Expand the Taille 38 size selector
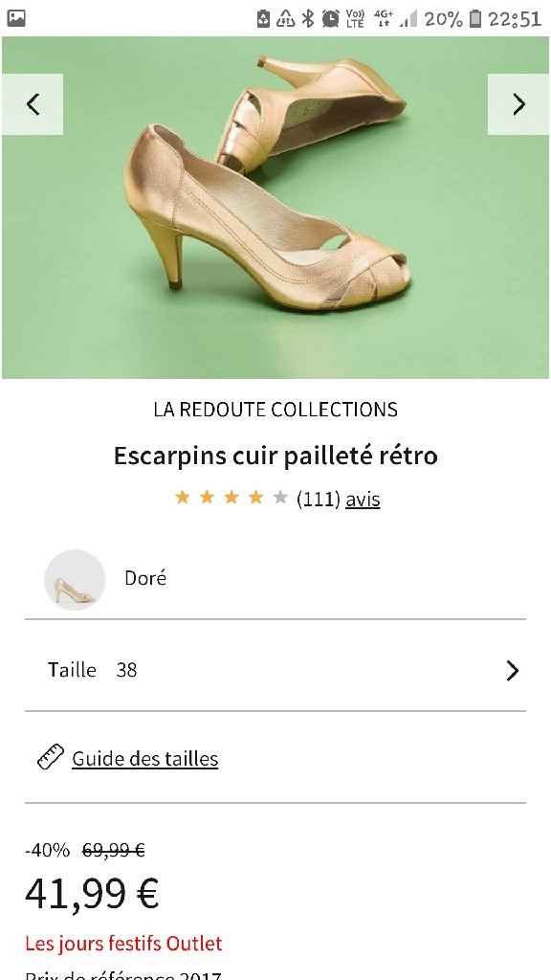 275,670
